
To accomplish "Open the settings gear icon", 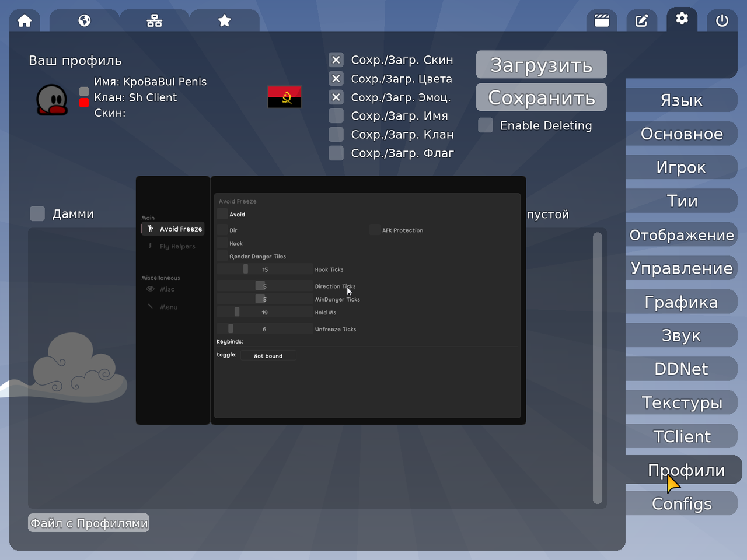I will [x=682, y=19].
